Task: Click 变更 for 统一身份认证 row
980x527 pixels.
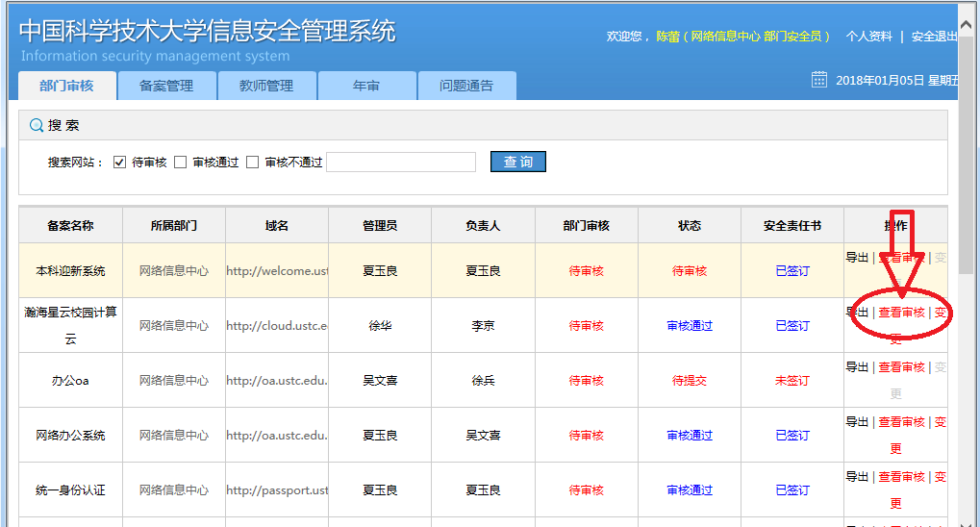Action: tap(941, 477)
